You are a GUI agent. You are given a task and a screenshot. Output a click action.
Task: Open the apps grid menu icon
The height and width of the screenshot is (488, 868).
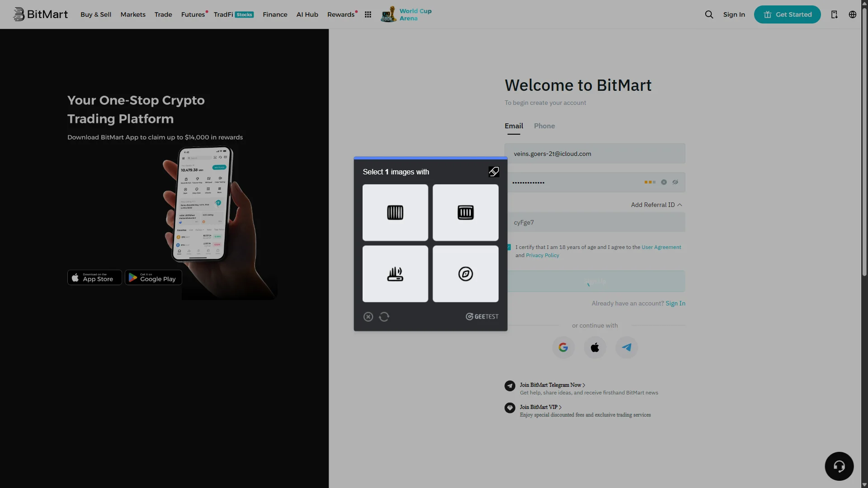pyautogui.click(x=368, y=14)
